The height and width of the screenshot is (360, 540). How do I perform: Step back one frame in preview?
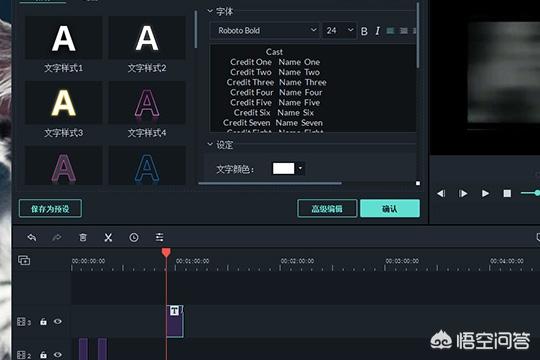pyautogui.click(x=441, y=194)
